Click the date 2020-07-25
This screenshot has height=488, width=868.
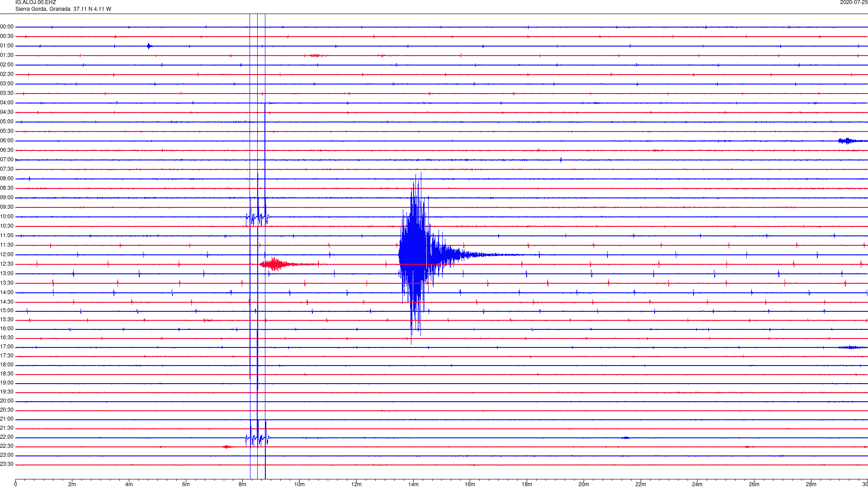pyautogui.click(x=854, y=3)
